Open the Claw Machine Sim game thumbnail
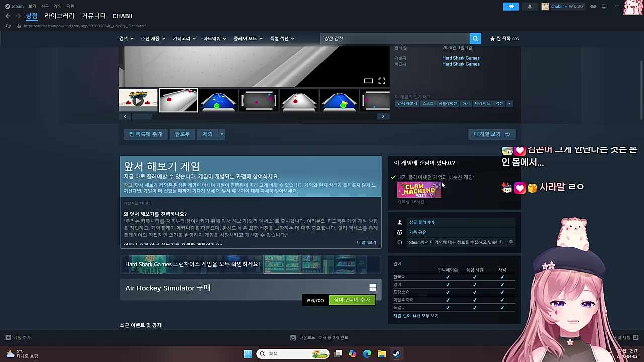Screen dimensions: 644x362 point(419,190)
